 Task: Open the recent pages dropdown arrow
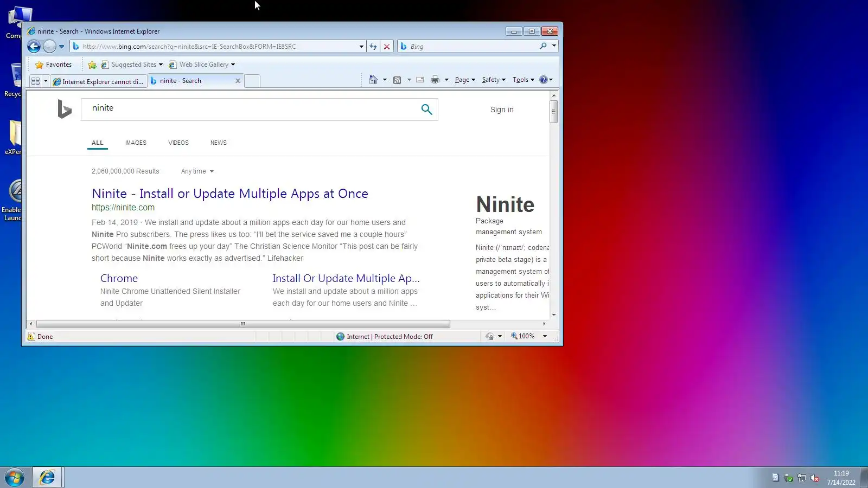click(x=61, y=47)
